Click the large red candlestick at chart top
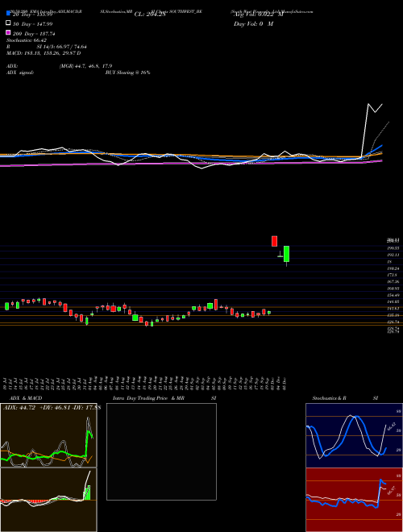The height and width of the screenshot is (532, 403). point(274,241)
